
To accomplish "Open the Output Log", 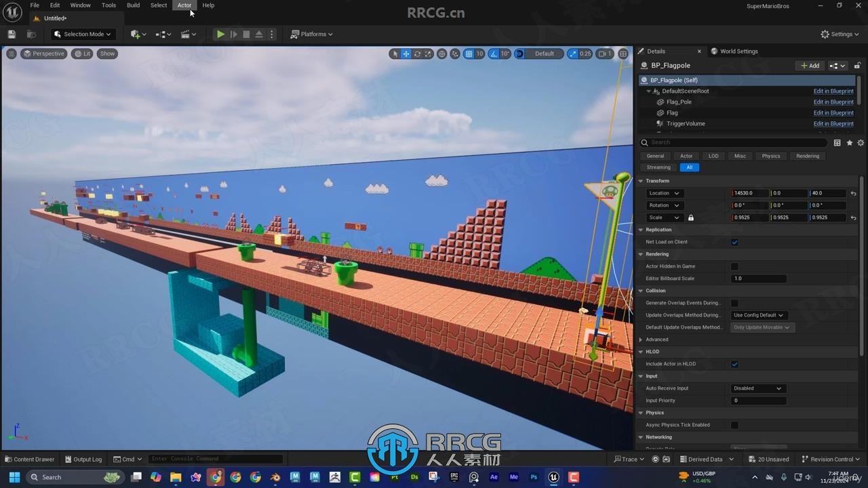I will click(x=83, y=460).
